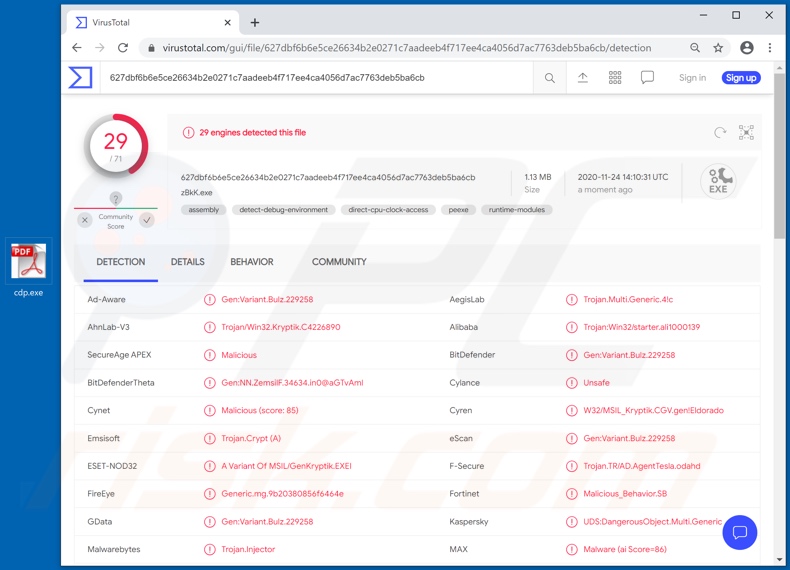Click the assembly tag
The image size is (790, 570).
[204, 210]
